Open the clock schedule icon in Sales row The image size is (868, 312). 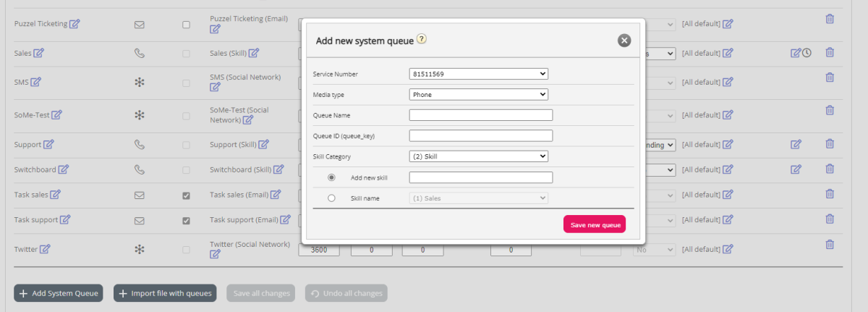pos(807,53)
